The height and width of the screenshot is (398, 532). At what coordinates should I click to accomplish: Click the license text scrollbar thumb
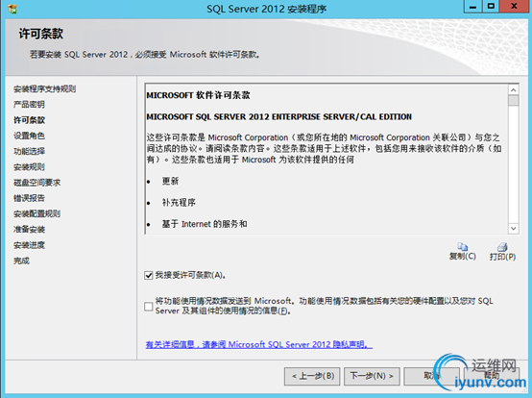(x=514, y=101)
